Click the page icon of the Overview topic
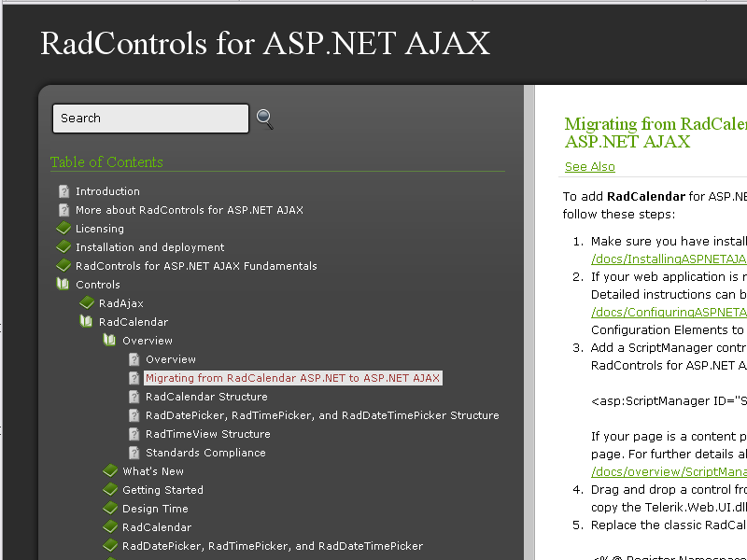 (134, 359)
